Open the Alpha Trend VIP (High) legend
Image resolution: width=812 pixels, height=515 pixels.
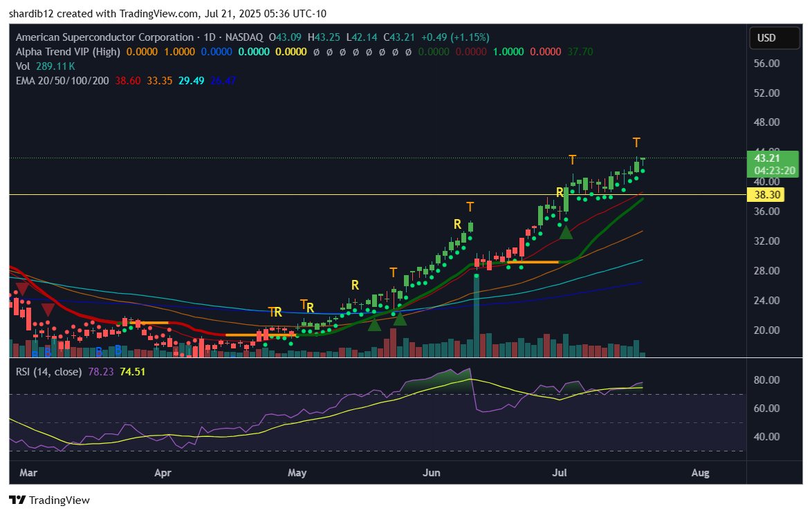[68, 52]
